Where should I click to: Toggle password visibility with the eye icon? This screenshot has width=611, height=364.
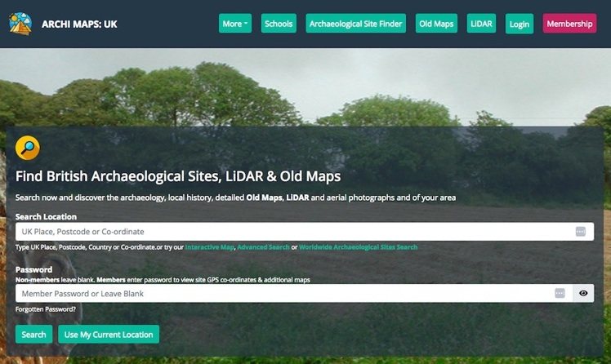(x=583, y=293)
